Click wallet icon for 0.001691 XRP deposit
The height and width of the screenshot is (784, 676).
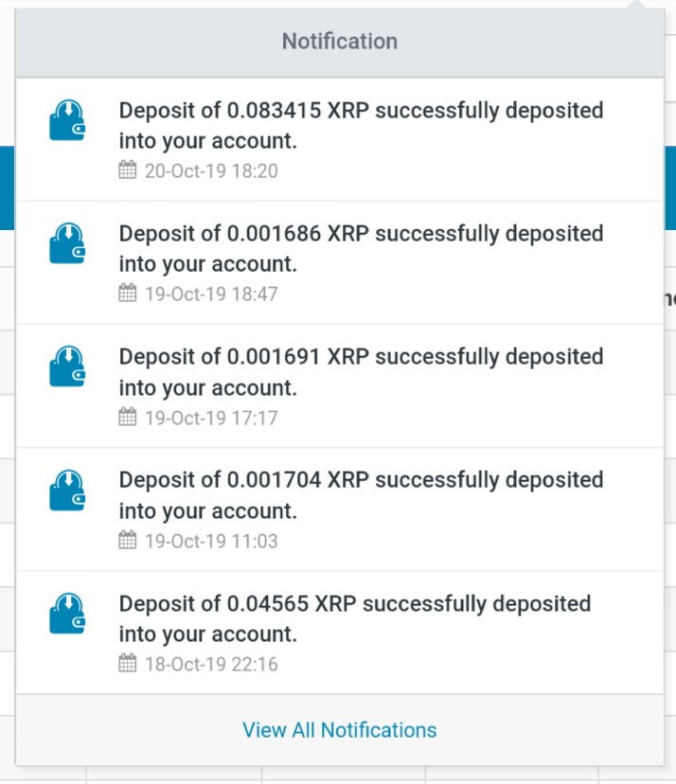[67, 366]
